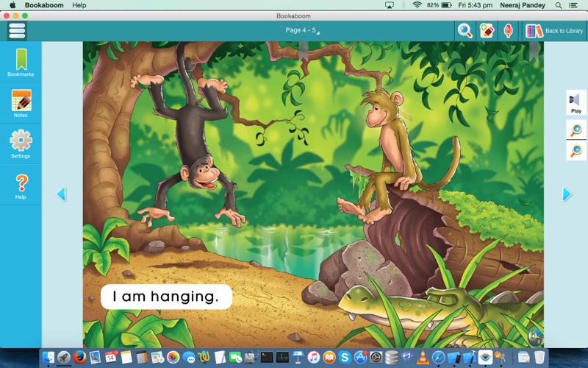Viewport: 588px width, 368px height.
Task: Open the Help menu in the menu bar
Action: click(79, 5)
